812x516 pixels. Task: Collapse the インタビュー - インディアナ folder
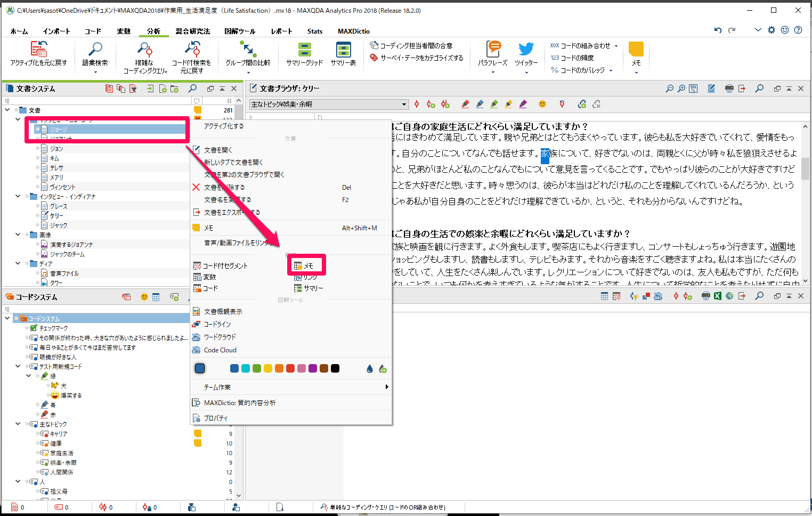18,197
